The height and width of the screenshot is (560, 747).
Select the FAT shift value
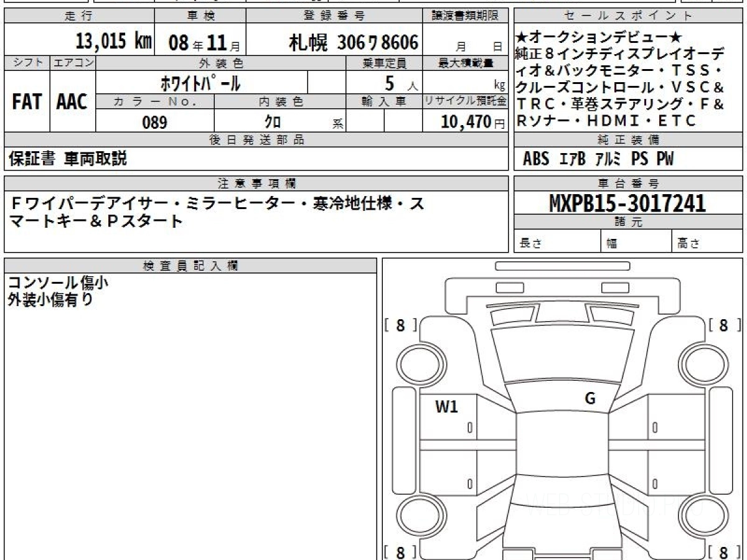[27, 101]
